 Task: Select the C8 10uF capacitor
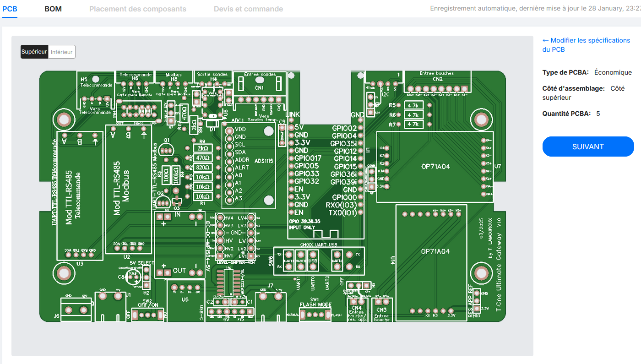tap(133, 277)
